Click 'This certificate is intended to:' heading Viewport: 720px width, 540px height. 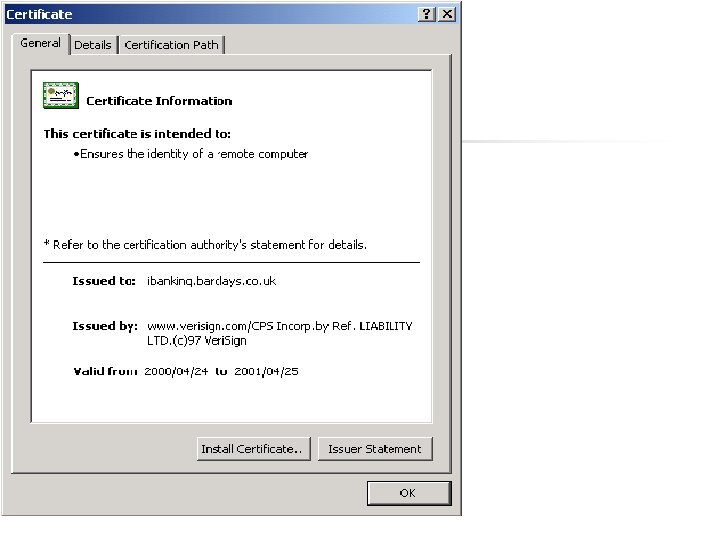137,134
